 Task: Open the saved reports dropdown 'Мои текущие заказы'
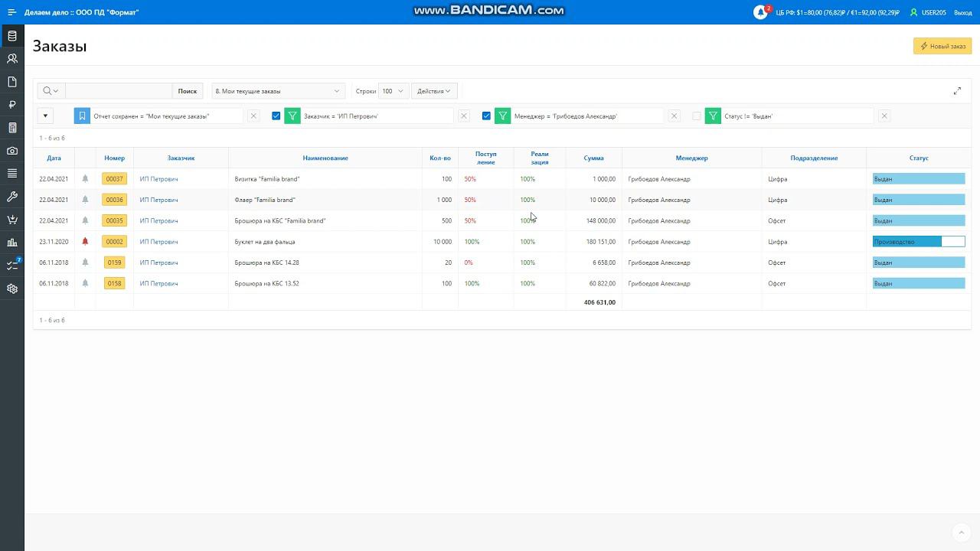(278, 91)
